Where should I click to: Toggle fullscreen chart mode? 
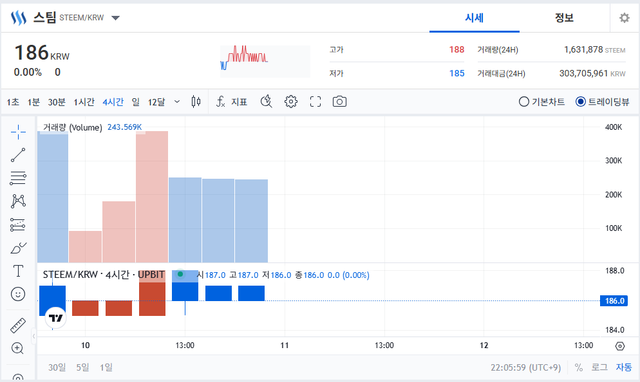coord(315,102)
